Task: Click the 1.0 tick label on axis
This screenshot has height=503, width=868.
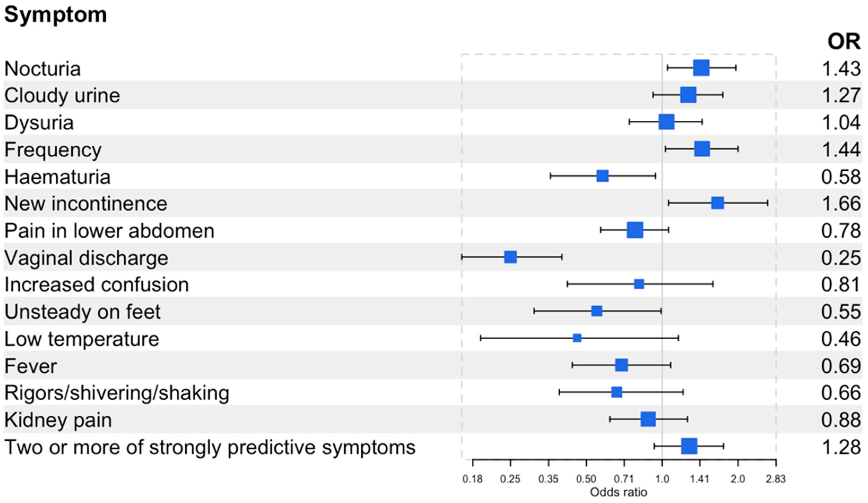Action: (x=662, y=479)
